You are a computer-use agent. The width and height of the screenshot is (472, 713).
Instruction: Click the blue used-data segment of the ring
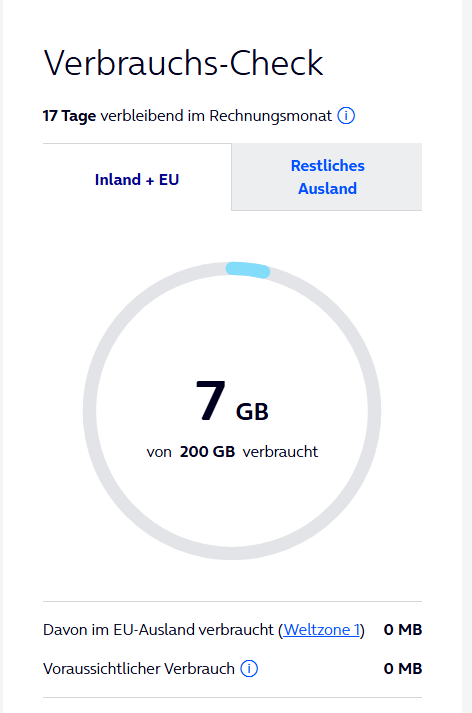(x=248, y=270)
